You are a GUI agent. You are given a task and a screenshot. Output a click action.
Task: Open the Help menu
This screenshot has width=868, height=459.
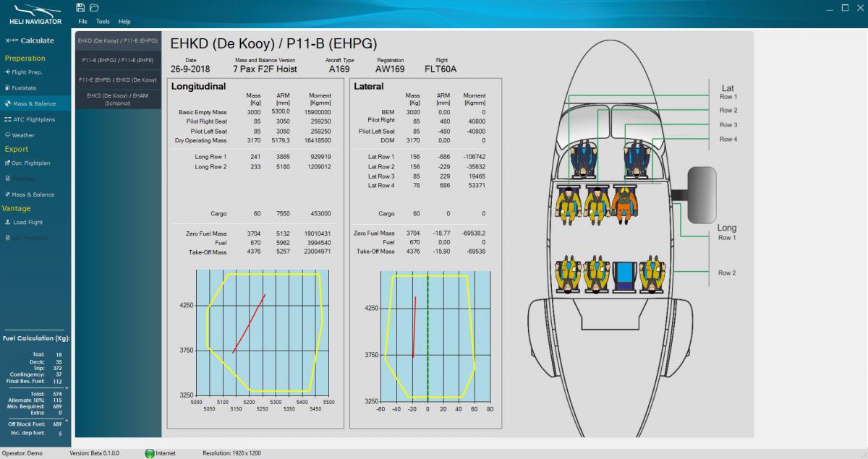(124, 22)
